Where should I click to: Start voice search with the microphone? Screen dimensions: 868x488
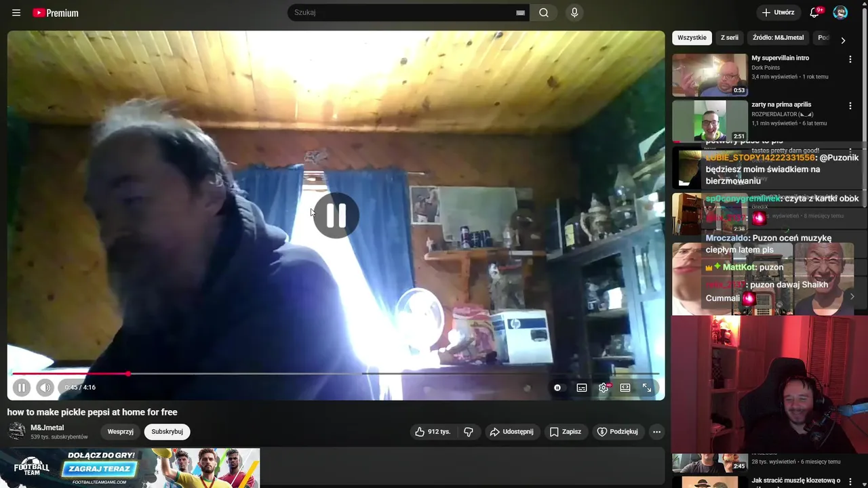(574, 13)
